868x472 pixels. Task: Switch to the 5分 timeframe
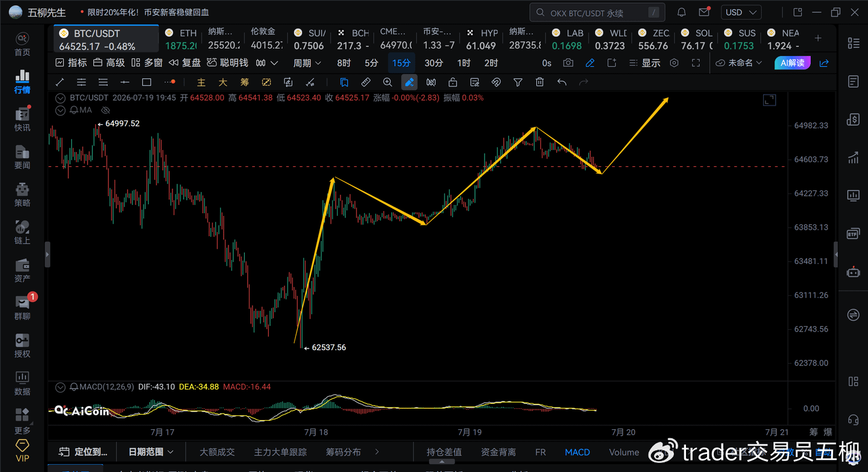tap(371, 63)
